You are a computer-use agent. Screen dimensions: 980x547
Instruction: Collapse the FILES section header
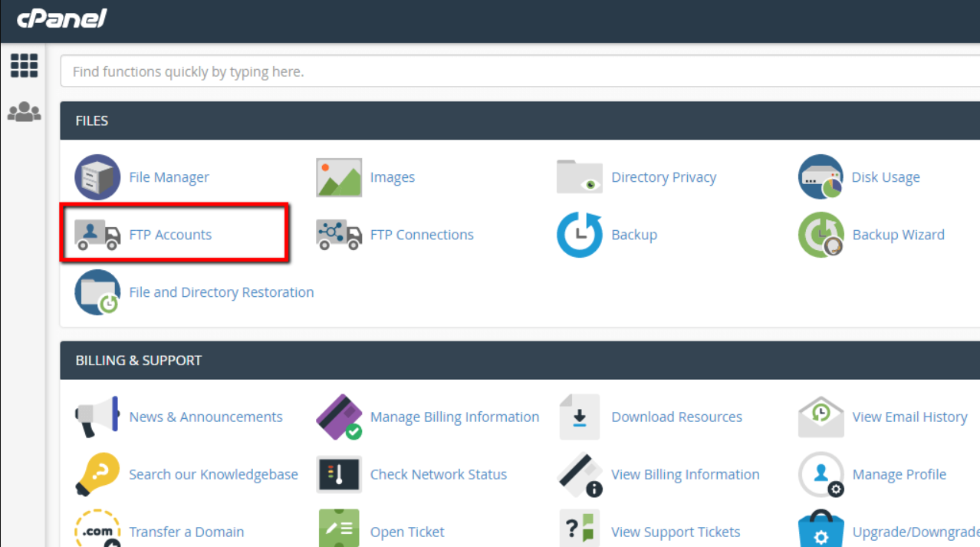[x=520, y=120]
